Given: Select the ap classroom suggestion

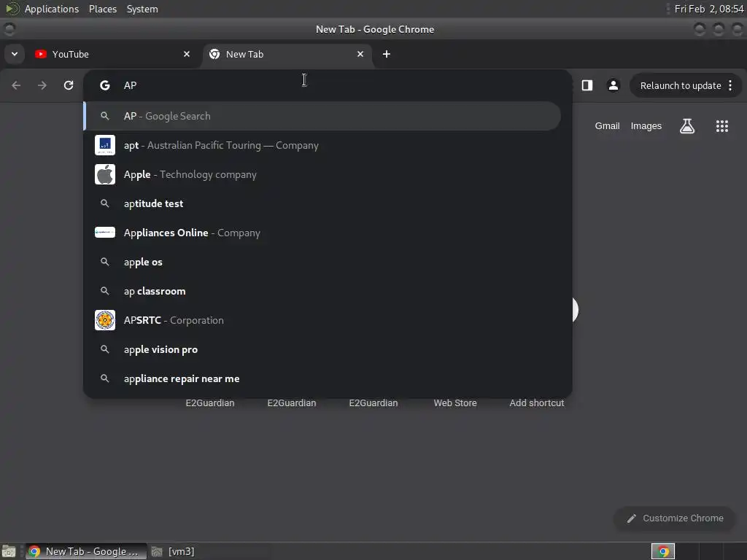Looking at the screenshot, I should (x=322, y=291).
